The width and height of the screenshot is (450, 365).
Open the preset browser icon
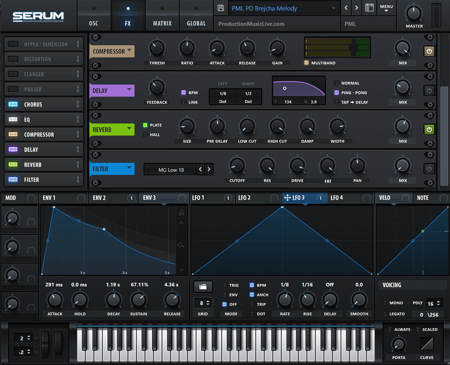(x=369, y=8)
